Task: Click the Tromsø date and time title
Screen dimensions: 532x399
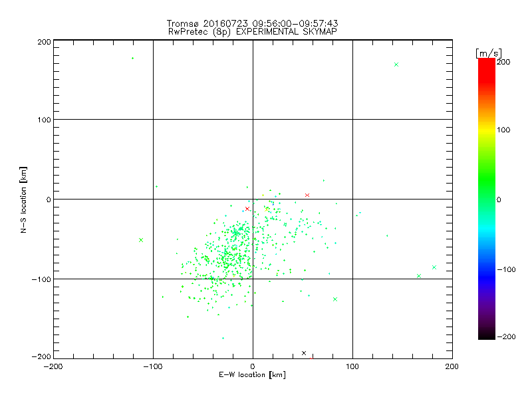Action: [x=251, y=23]
